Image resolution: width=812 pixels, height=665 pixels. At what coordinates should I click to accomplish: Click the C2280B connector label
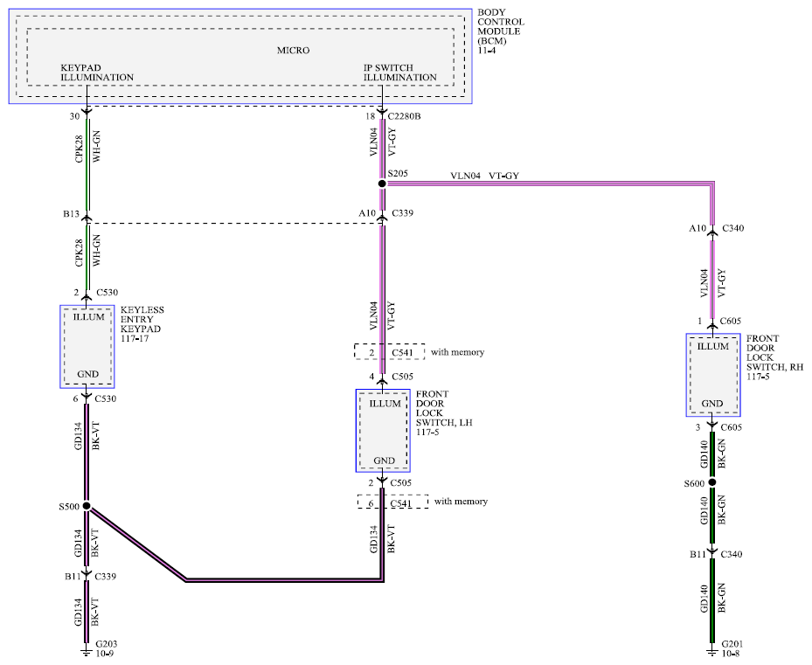404,116
